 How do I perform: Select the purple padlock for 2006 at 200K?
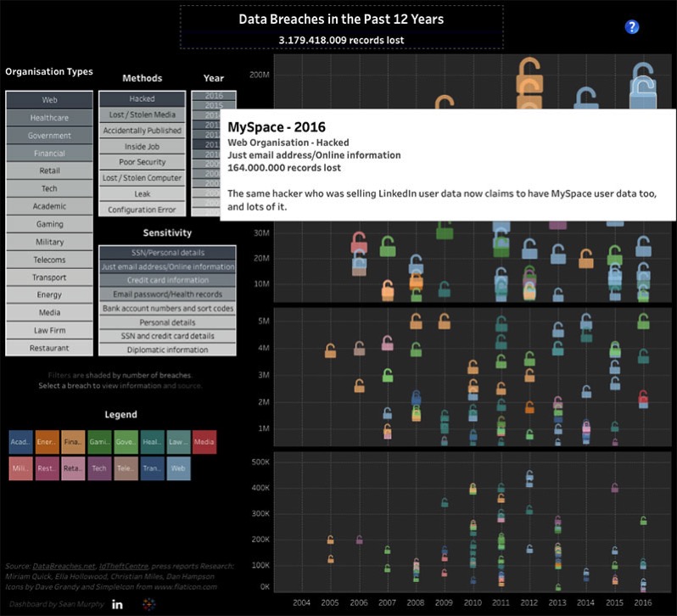[x=359, y=540]
